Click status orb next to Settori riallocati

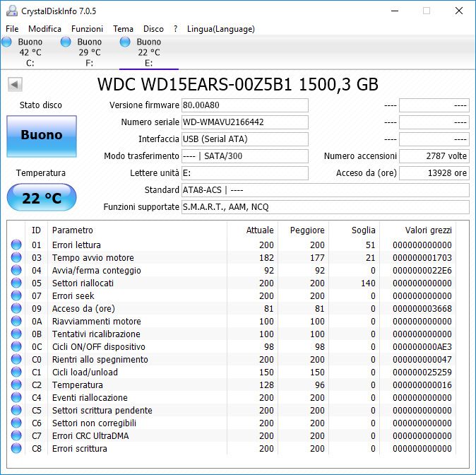[16, 283]
